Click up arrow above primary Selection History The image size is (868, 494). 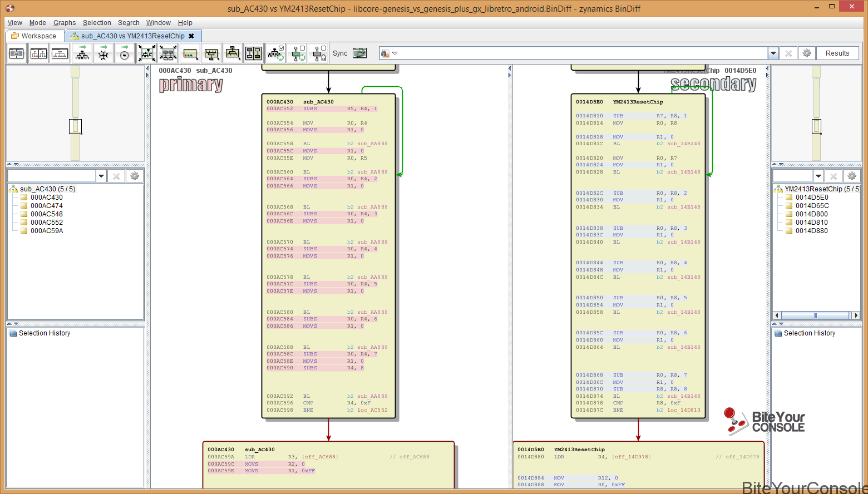click(x=9, y=324)
